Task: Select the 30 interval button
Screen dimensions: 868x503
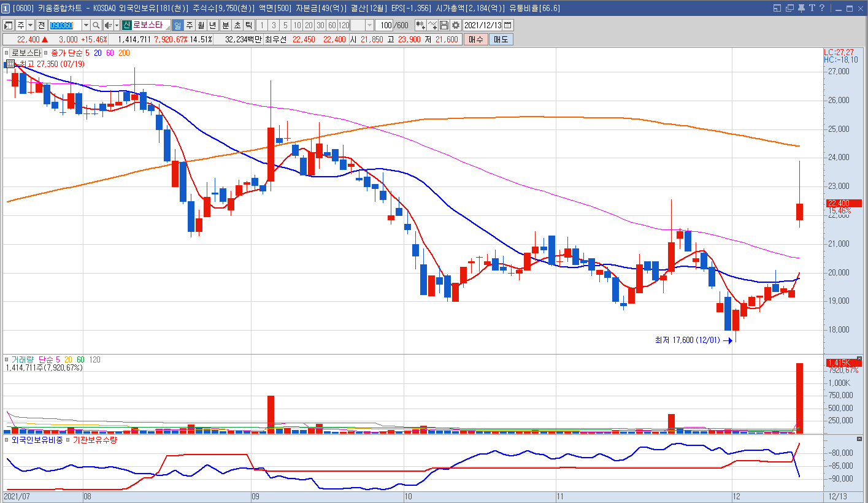Action: 320,25
